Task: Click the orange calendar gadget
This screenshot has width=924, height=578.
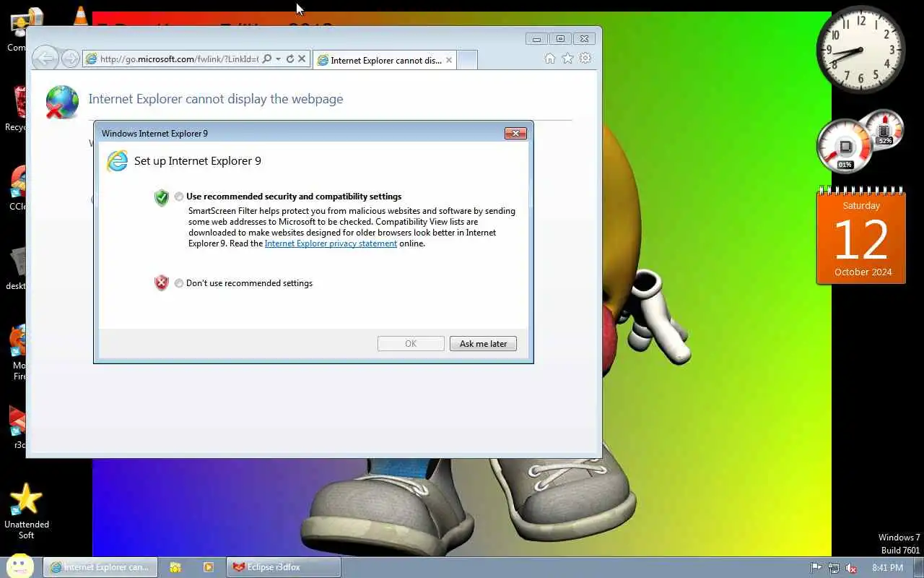Action: 861,238
